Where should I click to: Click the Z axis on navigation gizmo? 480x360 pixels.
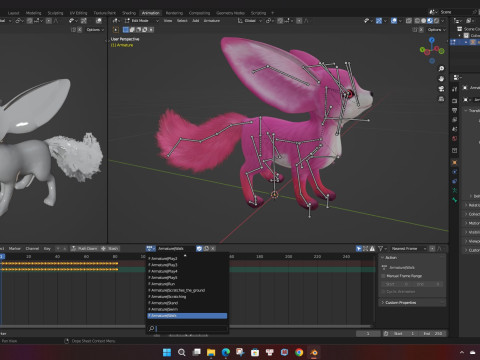(432, 40)
